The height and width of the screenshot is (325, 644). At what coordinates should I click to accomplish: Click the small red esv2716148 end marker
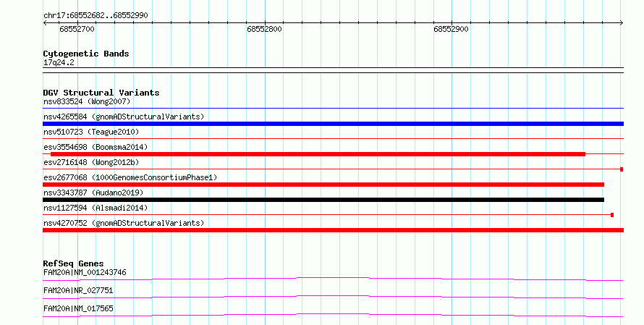click(x=622, y=169)
